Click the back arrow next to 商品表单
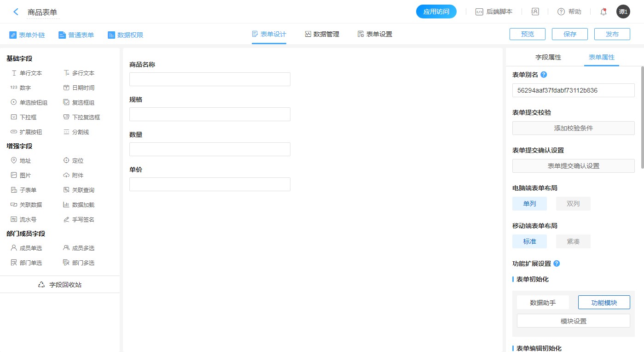The width and height of the screenshot is (644, 352). point(16,12)
